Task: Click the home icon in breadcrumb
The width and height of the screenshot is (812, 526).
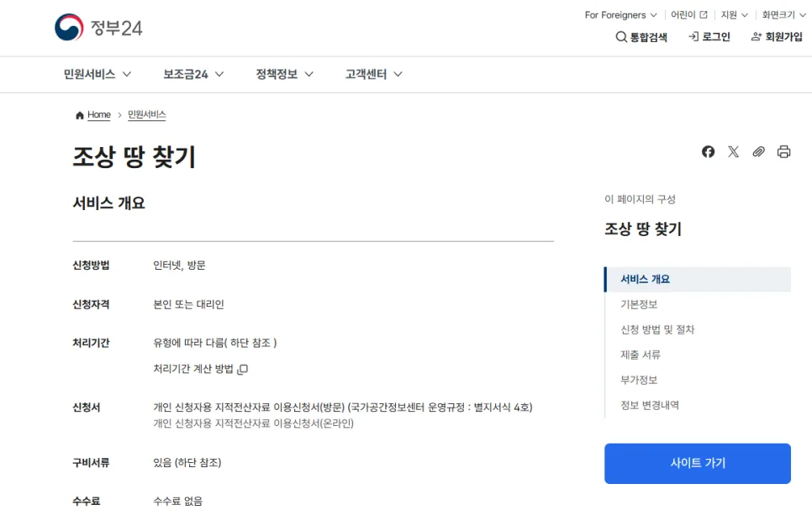Action: click(79, 115)
